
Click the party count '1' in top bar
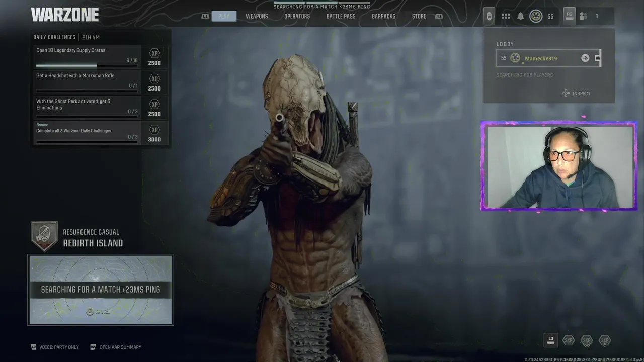click(x=597, y=16)
